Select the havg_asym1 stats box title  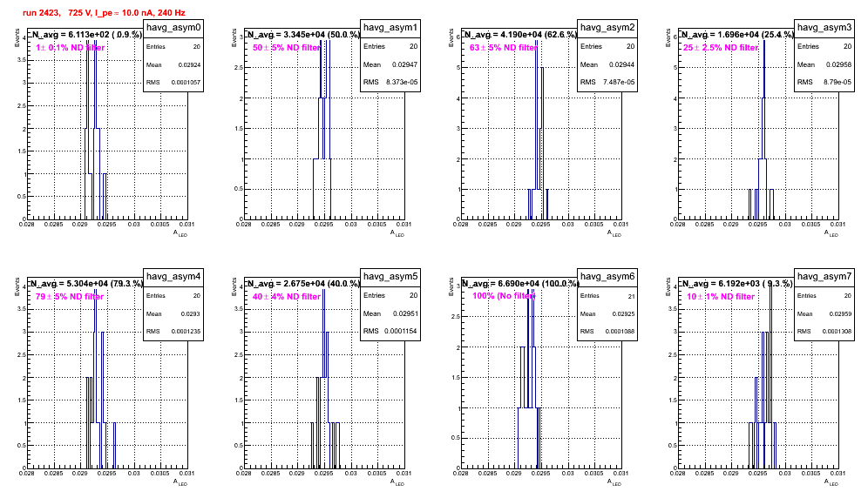tap(390, 28)
